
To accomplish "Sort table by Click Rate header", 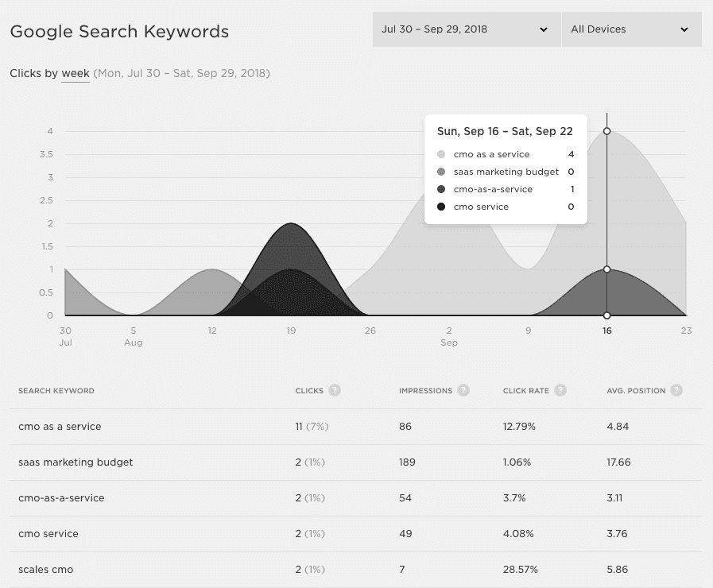I will 526,391.
